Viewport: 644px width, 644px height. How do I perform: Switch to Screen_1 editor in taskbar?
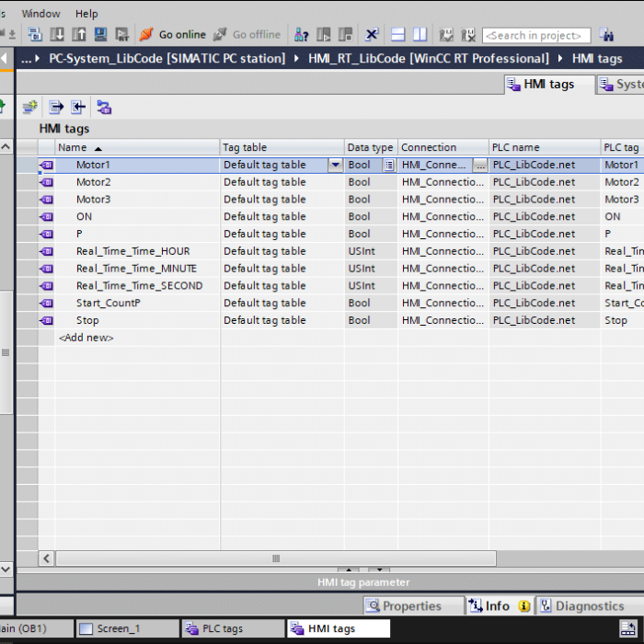coord(127,628)
